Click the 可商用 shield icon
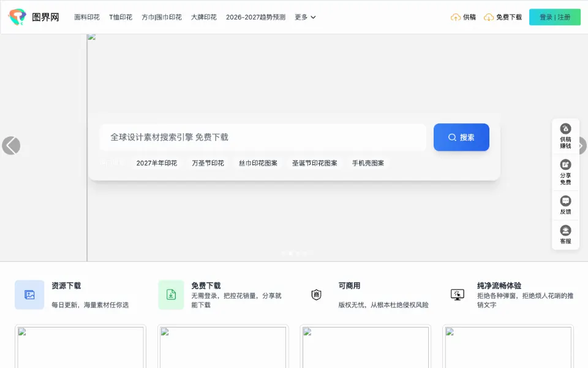The image size is (588, 368). 317,295
